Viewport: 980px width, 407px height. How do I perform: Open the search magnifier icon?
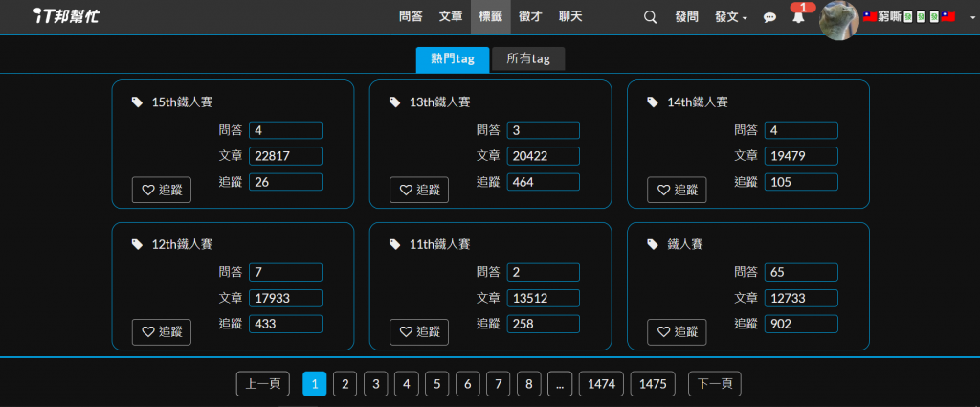pyautogui.click(x=650, y=17)
